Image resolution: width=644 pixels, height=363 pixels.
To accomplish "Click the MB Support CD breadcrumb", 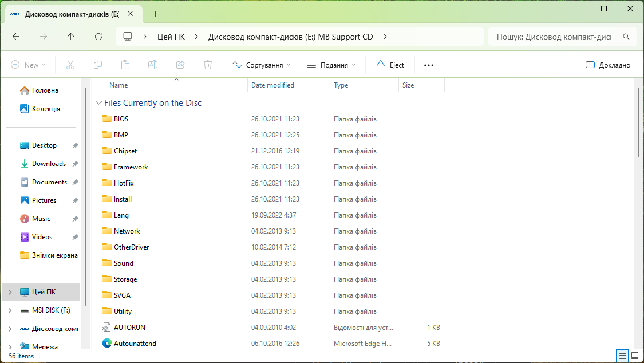I will point(291,37).
